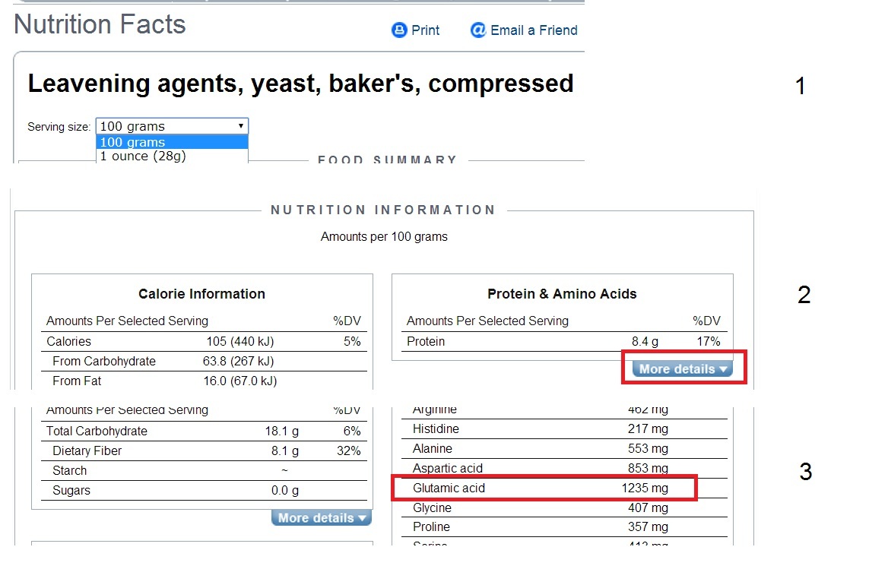Click the Aspartic acid row
Screen dimensions: 869x588
tap(563, 468)
